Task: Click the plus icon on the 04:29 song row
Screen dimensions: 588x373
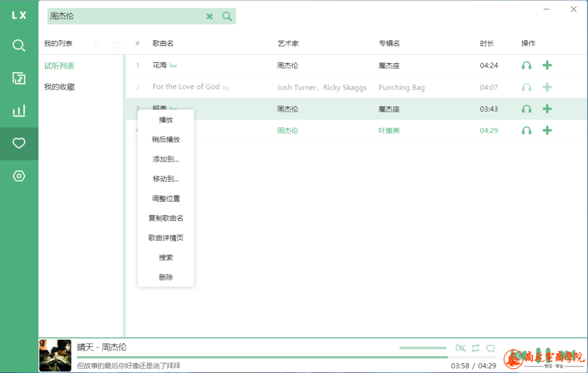Action: [x=547, y=131]
